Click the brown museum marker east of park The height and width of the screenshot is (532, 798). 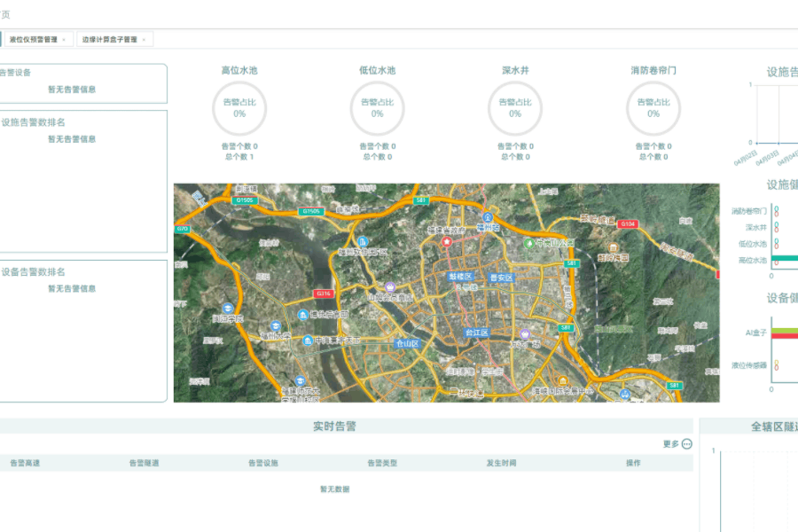[x=614, y=248]
